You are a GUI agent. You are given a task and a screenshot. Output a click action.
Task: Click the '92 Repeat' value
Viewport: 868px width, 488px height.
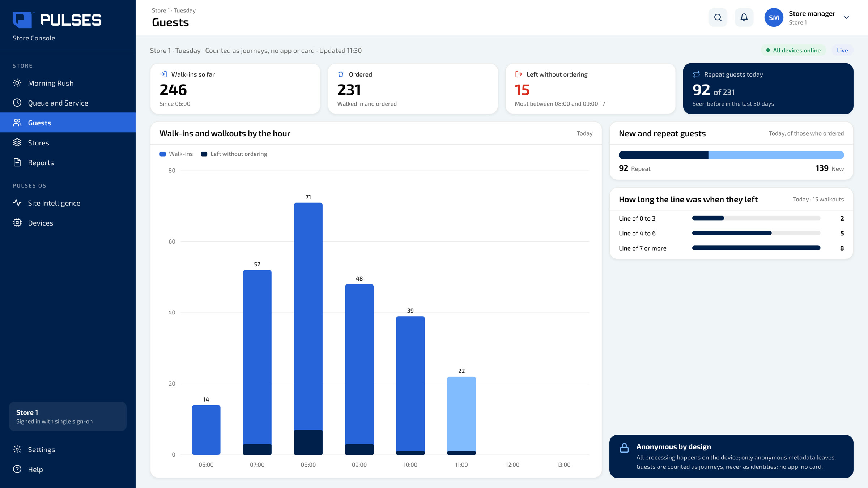point(634,168)
